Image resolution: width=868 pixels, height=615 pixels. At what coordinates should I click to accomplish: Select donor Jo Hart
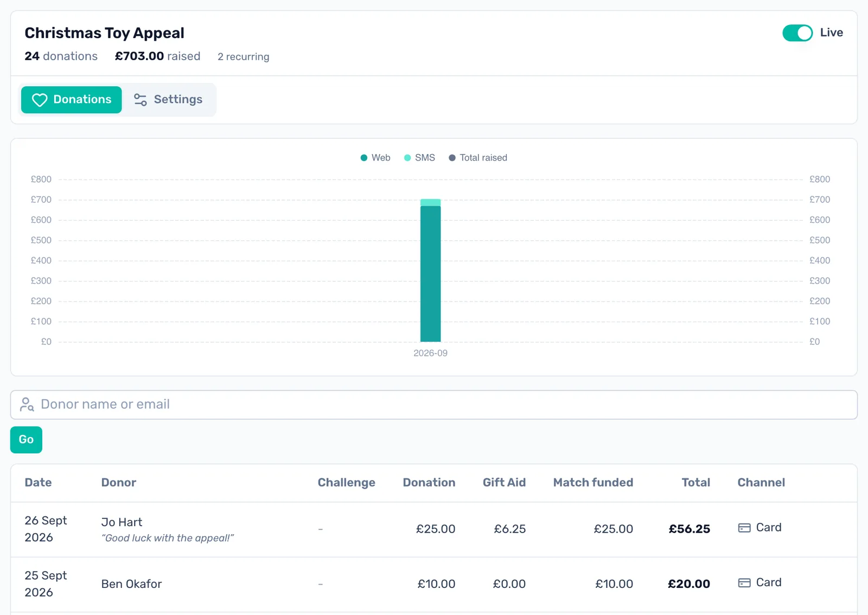pos(122,522)
